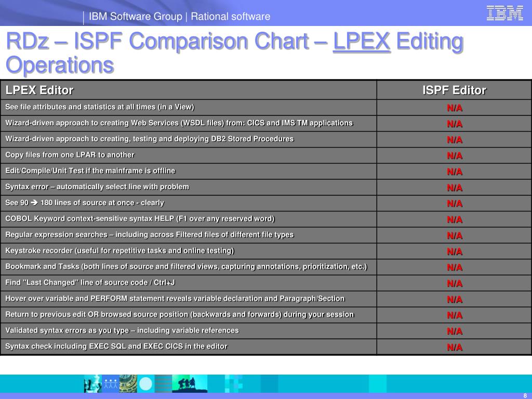Click N/A in the Regular expression searches row

tap(454, 235)
